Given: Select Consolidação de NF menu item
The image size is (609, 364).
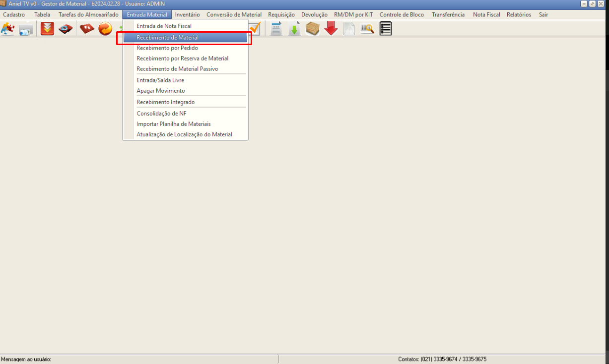Looking at the screenshot, I should tap(161, 113).
